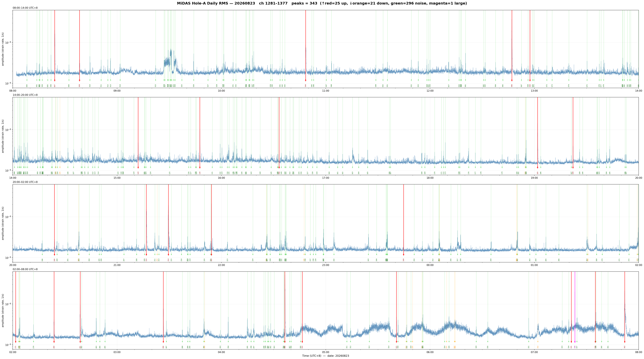Select the 04:00 time tick label
The height and width of the screenshot is (359, 644).
point(221,352)
